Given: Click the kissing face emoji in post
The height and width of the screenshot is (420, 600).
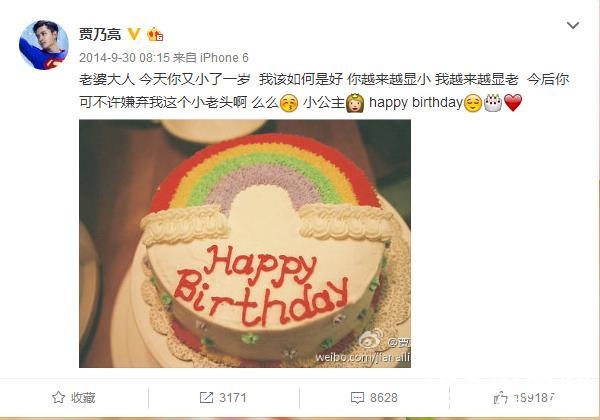Looking at the screenshot, I should 289,103.
